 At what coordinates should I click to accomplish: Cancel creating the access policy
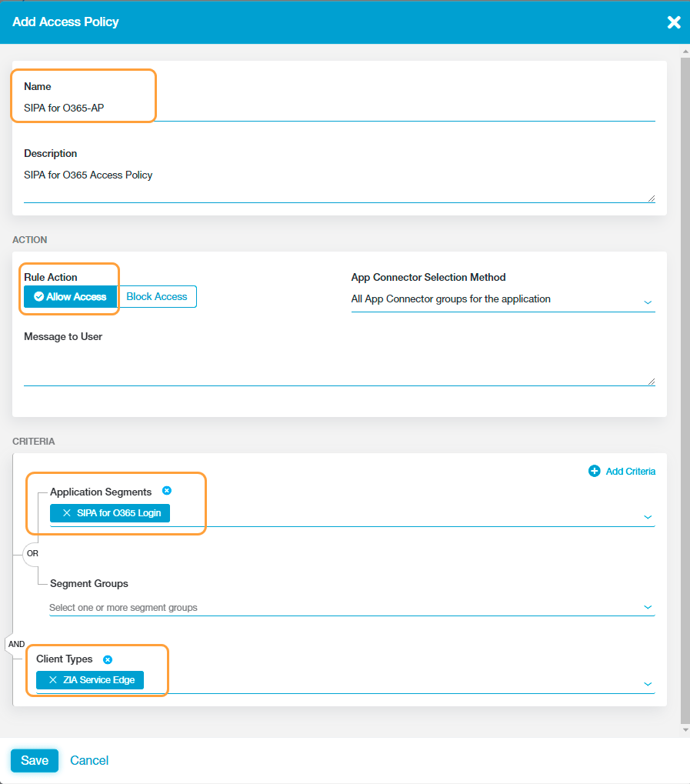pos(88,760)
